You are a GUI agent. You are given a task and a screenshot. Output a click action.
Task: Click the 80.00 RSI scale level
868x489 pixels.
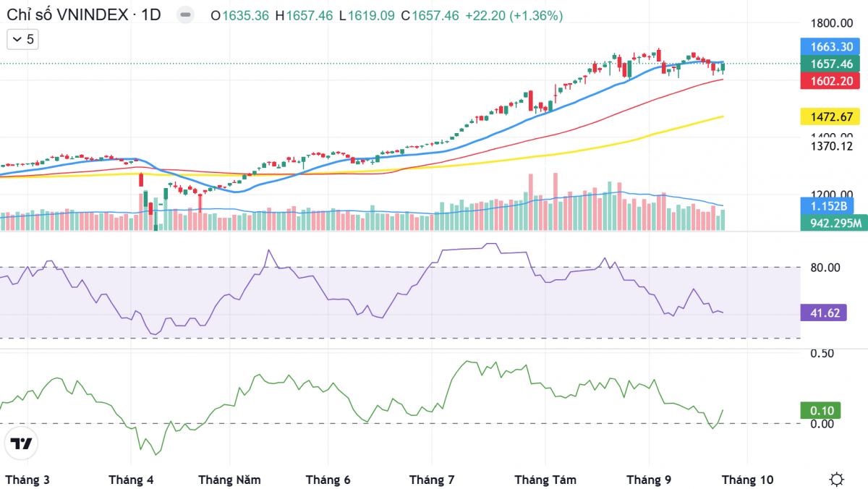pyautogui.click(x=825, y=268)
